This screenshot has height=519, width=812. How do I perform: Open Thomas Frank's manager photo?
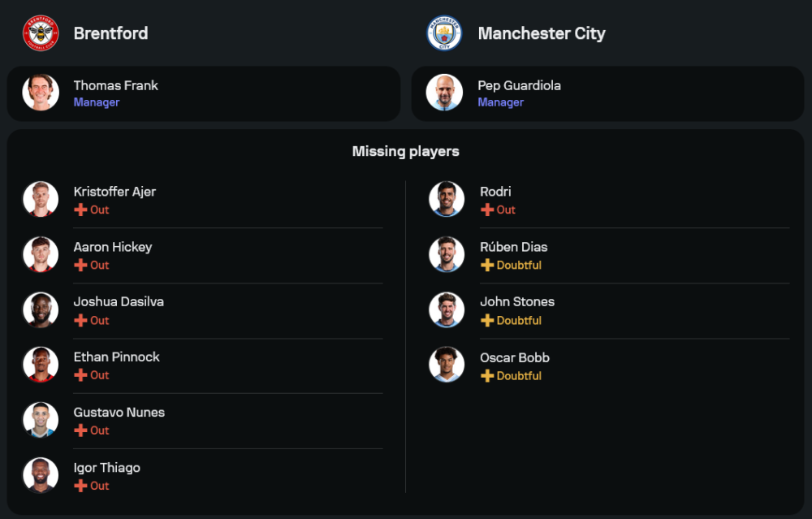41,93
